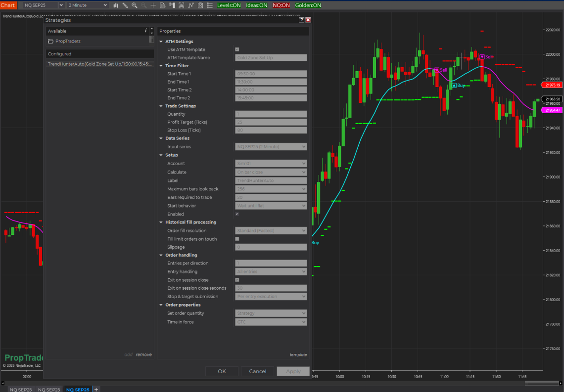Collapse Historical fill processing section
This screenshot has width=564, height=392.
coord(161,222)
